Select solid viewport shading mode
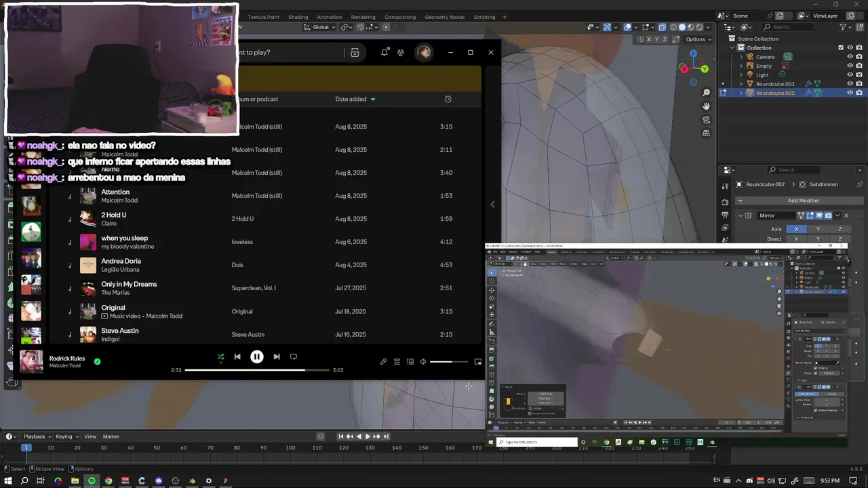Viewport: 868px width, 488px height. click(682, 27)
